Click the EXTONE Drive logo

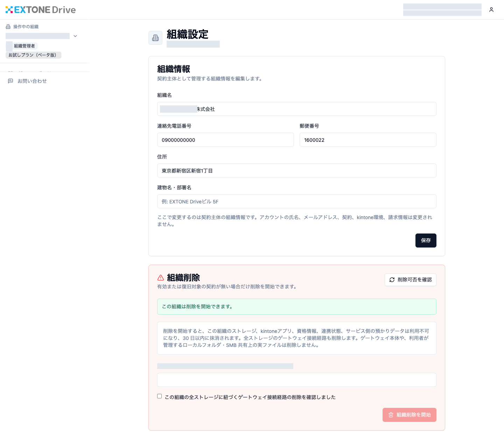click(x=41, y=10)
